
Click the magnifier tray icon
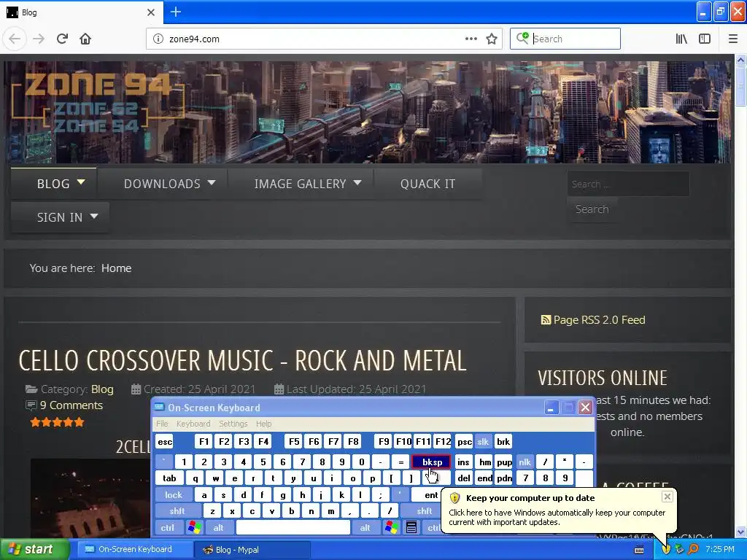[x=693, y=549]
